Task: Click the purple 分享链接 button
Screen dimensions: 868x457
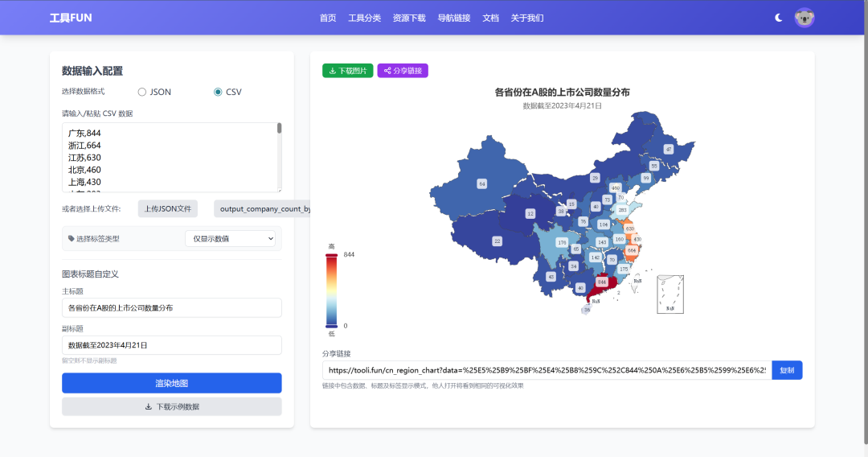Action: 403,71
